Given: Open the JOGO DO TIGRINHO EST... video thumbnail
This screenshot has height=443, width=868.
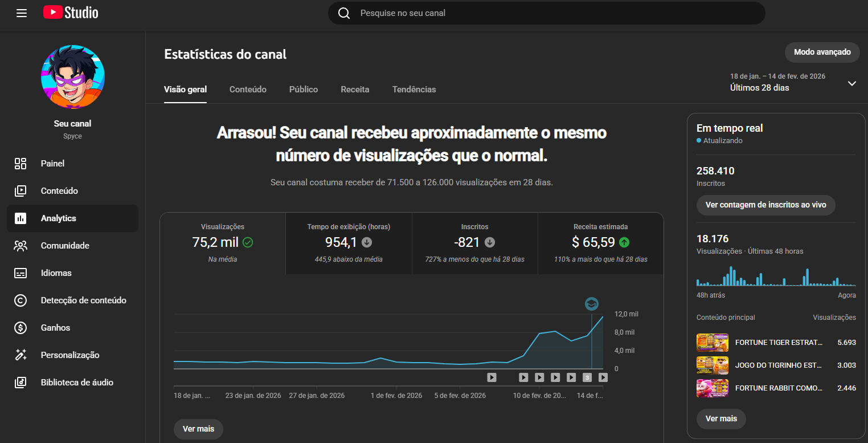Looking at the screenshot, I should pos(713,365).
